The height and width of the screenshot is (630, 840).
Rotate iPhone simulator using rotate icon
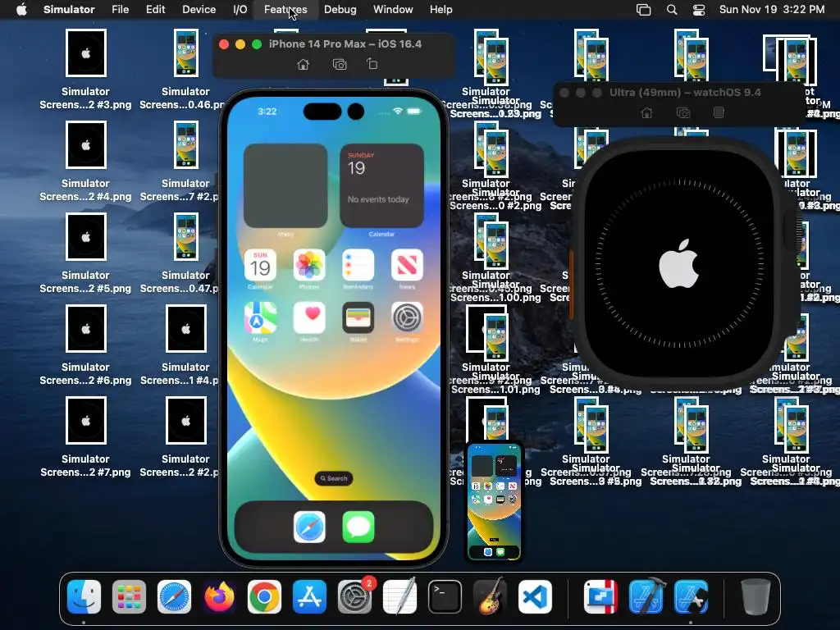point(372,64)
